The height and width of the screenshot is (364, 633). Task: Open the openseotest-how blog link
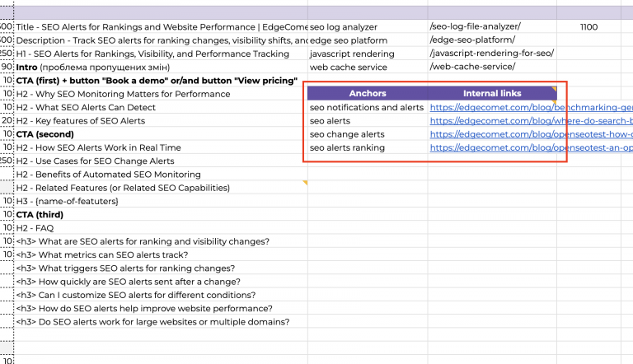(531, 134)
